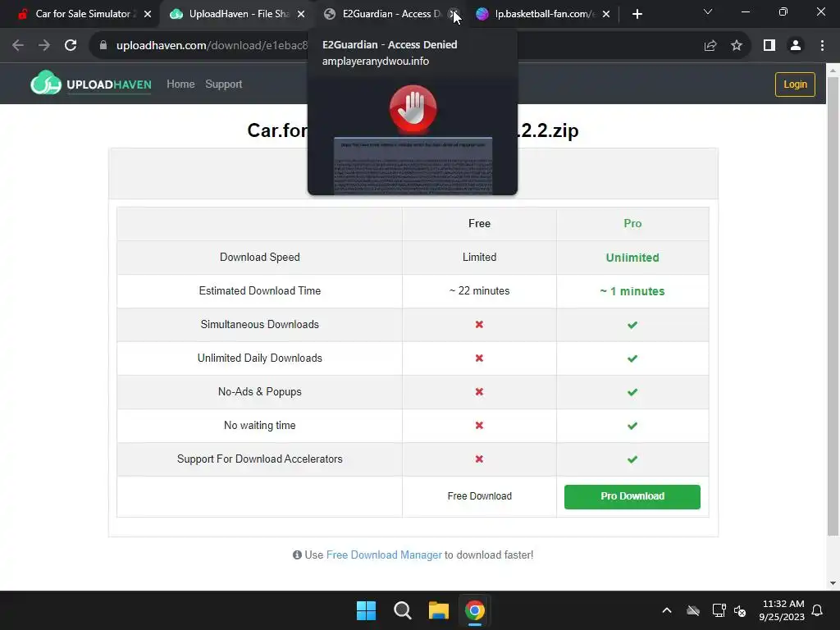Image resolution: width=840 pixels, height=630 pixels.
Task: Click the Limited speed value
Action: (479, 257)
